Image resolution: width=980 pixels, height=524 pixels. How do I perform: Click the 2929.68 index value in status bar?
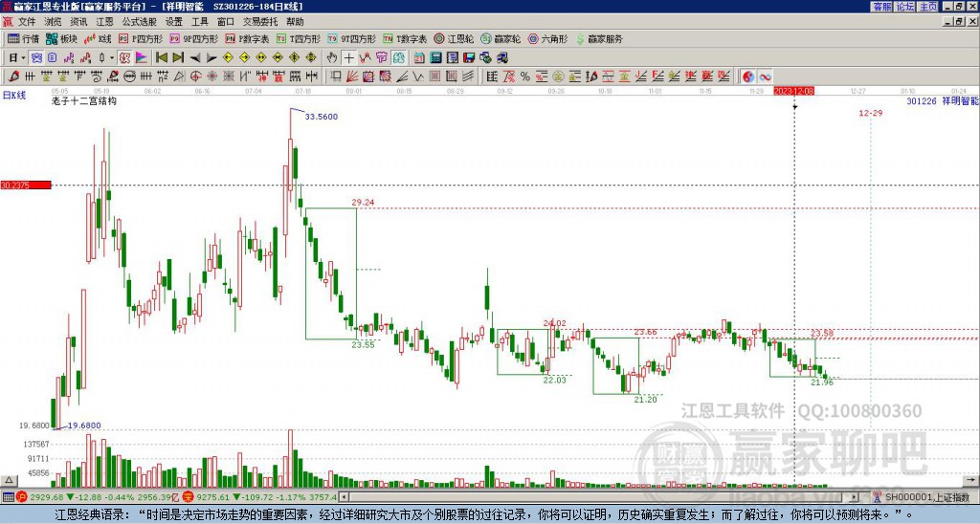[47, 497]
